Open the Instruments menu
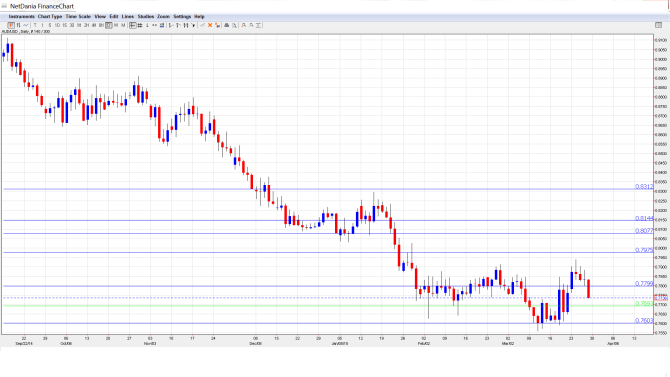The width and height of the screenshot is (670, 377). tap(21, 16)
